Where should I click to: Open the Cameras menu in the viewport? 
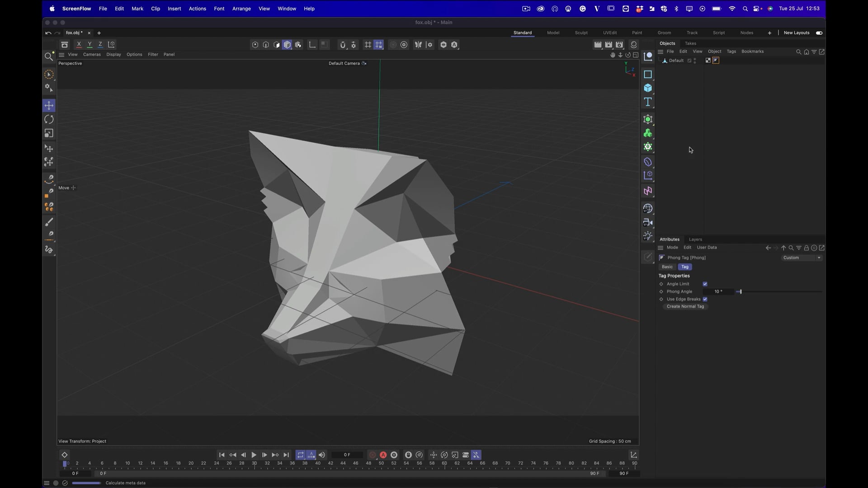pos(92,54)
